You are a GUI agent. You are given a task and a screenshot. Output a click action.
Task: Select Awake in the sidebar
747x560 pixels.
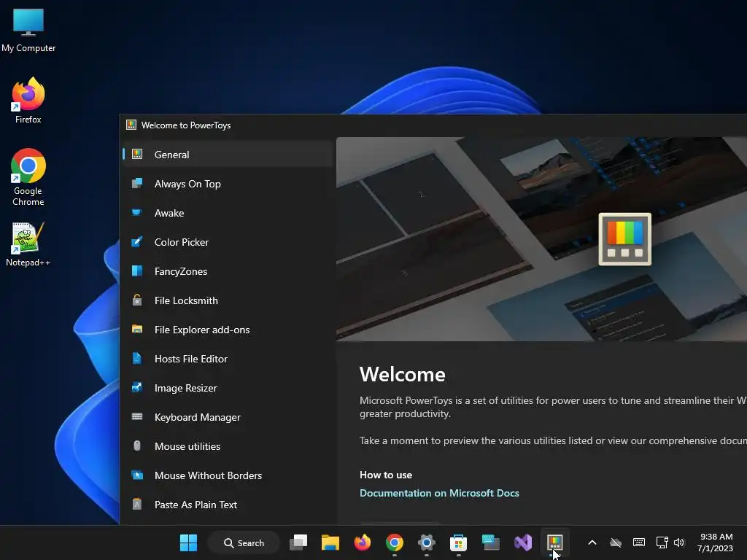(x=228, y=213)
